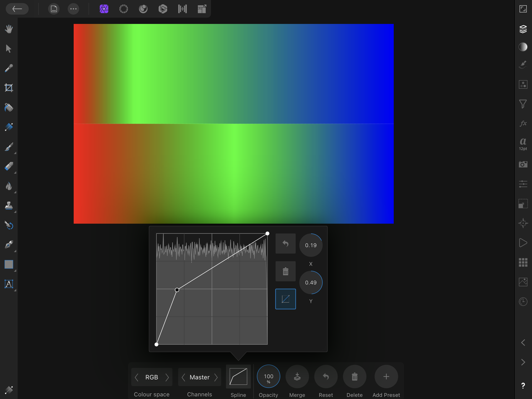
Task: Select the Colour Picker tool
Action: point(9,68)
